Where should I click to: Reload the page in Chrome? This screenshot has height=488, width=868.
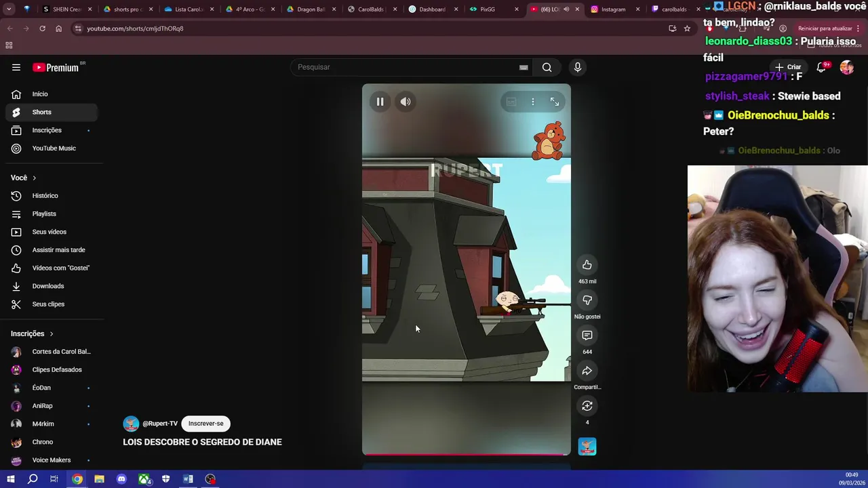42,28
